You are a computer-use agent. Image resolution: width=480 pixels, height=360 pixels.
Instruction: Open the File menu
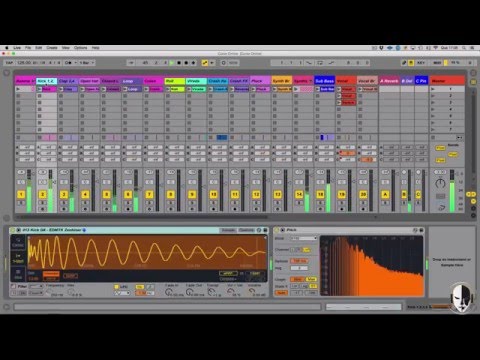coord(28,48)
